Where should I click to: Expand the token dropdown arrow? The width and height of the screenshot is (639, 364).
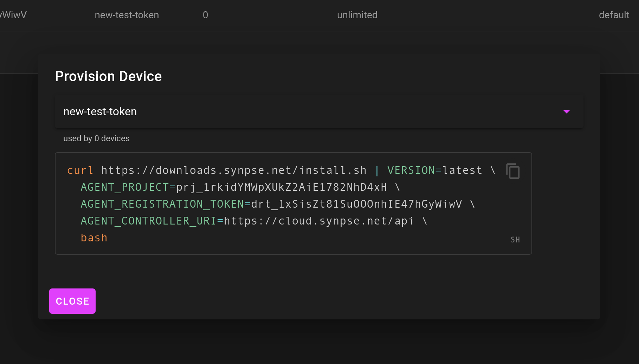tap(566, 112)
